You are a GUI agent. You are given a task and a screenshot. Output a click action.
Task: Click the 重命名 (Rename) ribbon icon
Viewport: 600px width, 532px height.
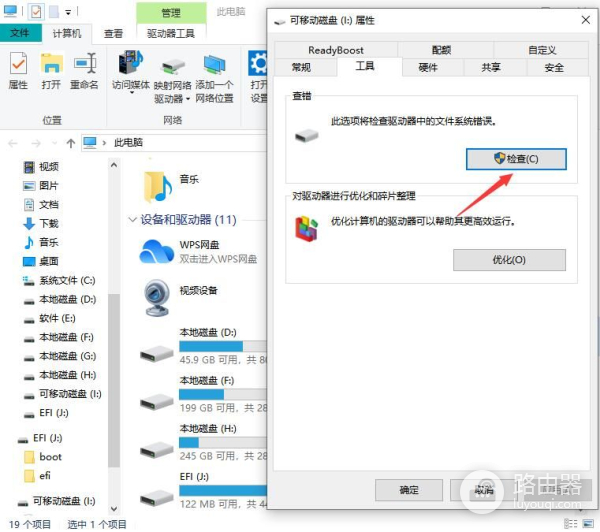click(x=84, y=64)
